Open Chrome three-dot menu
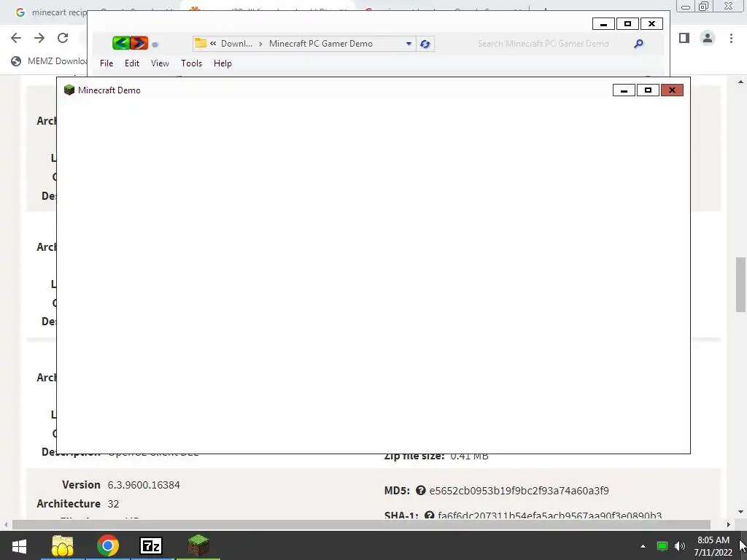Viewport: 747px width, 560px height. coord(731,38)
